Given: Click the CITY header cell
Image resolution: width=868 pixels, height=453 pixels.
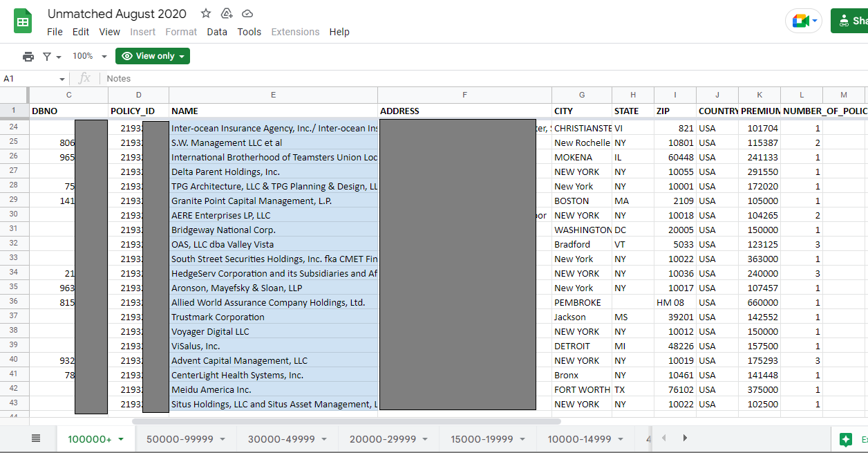Looking at the screenshot, I should click(x=582, y=111).
